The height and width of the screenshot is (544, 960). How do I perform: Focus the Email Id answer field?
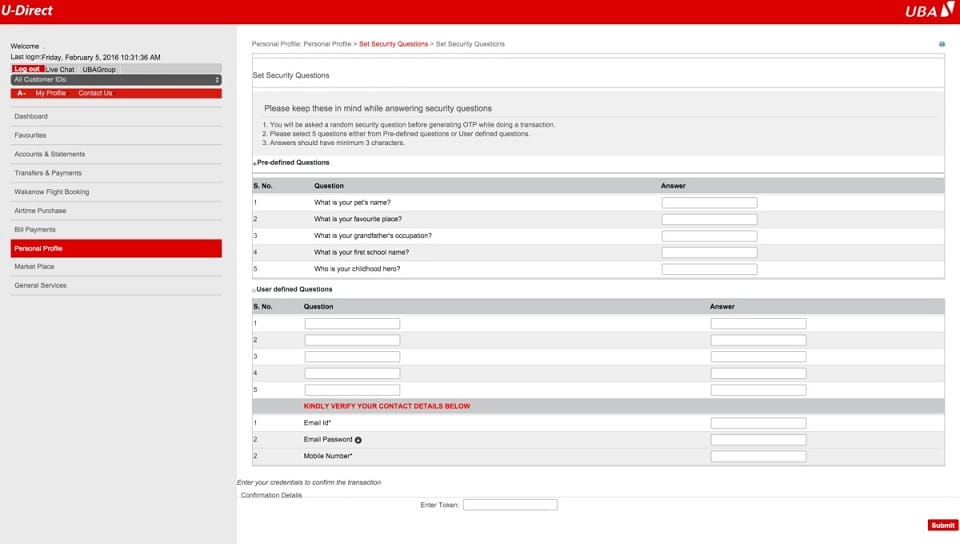tap(758, 423)
